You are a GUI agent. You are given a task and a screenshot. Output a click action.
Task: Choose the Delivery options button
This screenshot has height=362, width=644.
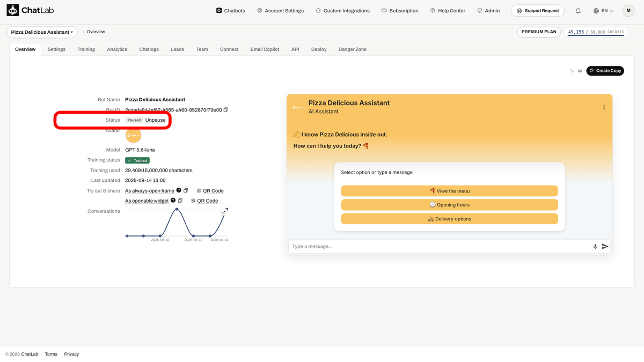click(450, 219)
